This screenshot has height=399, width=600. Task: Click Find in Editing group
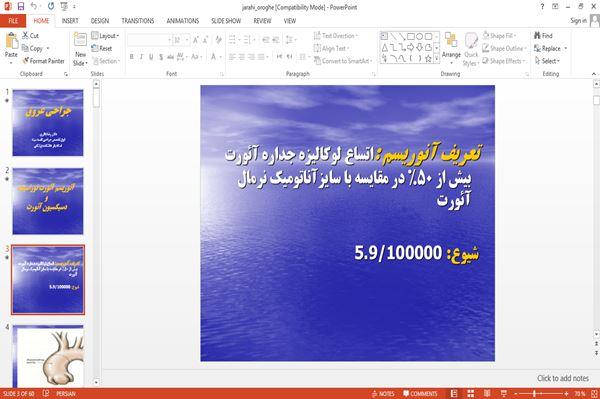pos(543,36)
